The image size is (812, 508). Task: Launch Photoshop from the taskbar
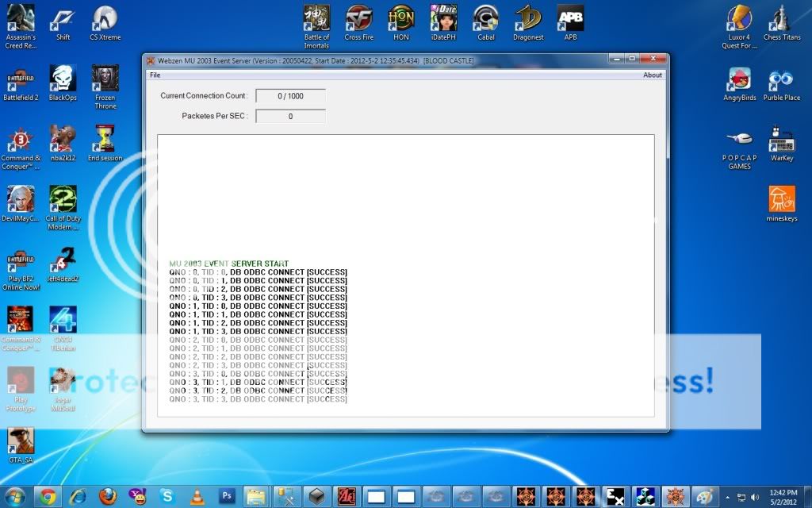point(228,496)
